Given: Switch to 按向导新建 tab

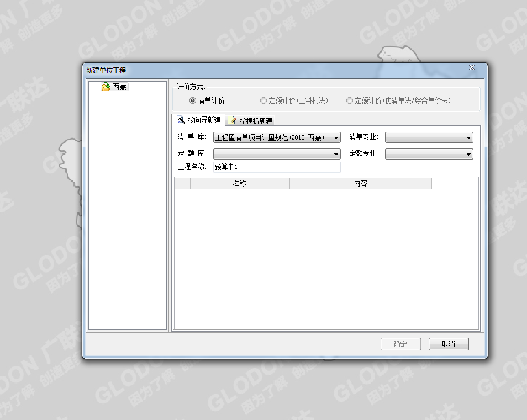Looking at the screenshot, I should click(x=198, y=120).
